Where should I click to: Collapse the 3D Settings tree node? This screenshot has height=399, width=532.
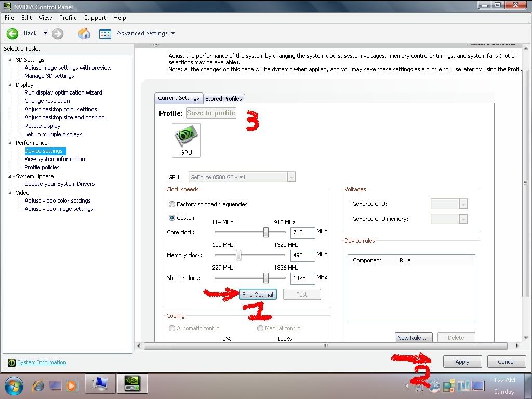point(10,60)
